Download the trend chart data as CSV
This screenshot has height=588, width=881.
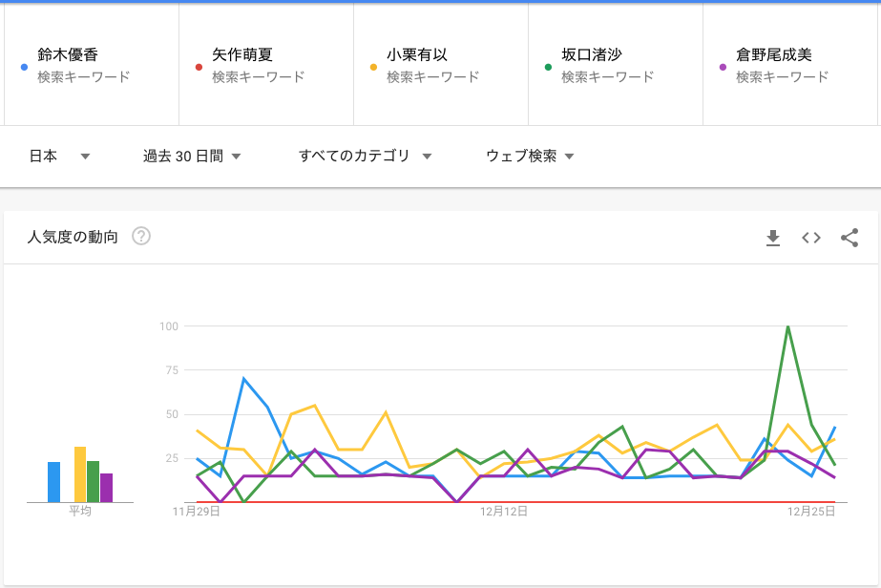pos(773,238)
